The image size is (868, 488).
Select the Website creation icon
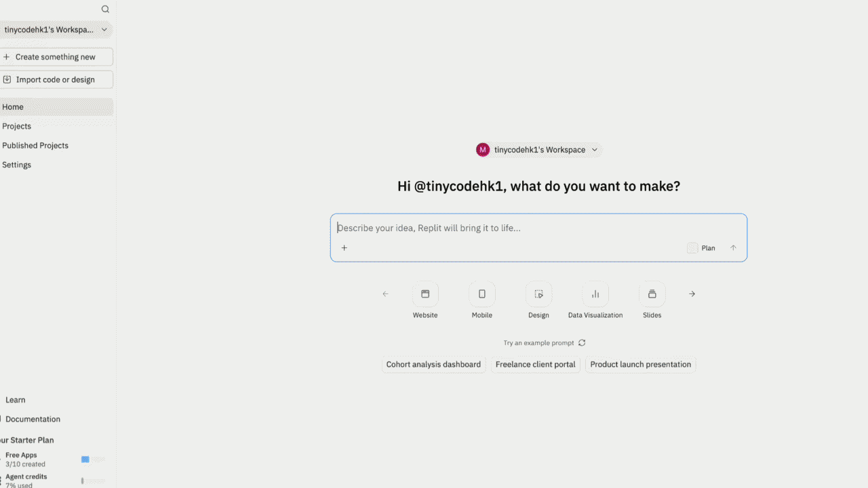425,293
